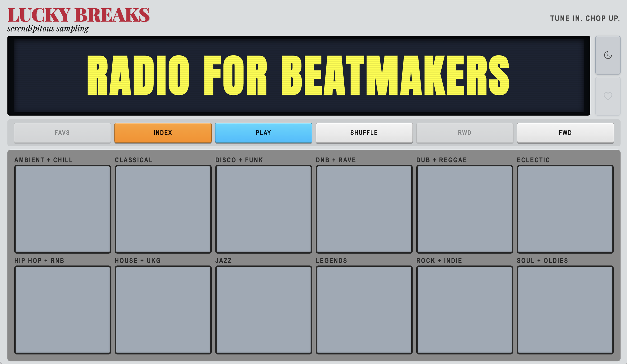Favorite current station with heart icon
627x364 pixels.
point(607,96)
